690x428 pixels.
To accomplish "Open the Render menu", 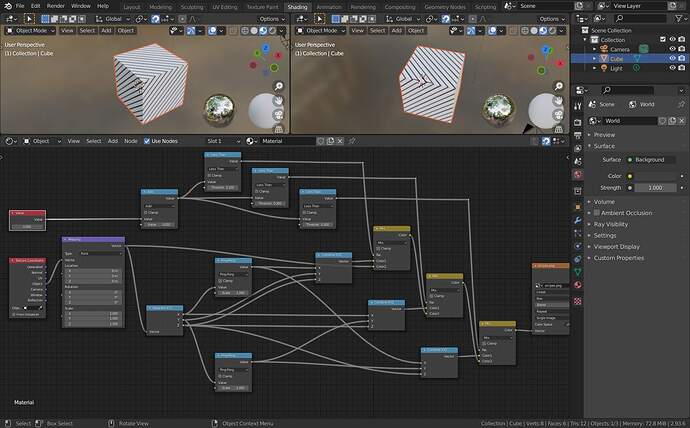I will point(55,6).
